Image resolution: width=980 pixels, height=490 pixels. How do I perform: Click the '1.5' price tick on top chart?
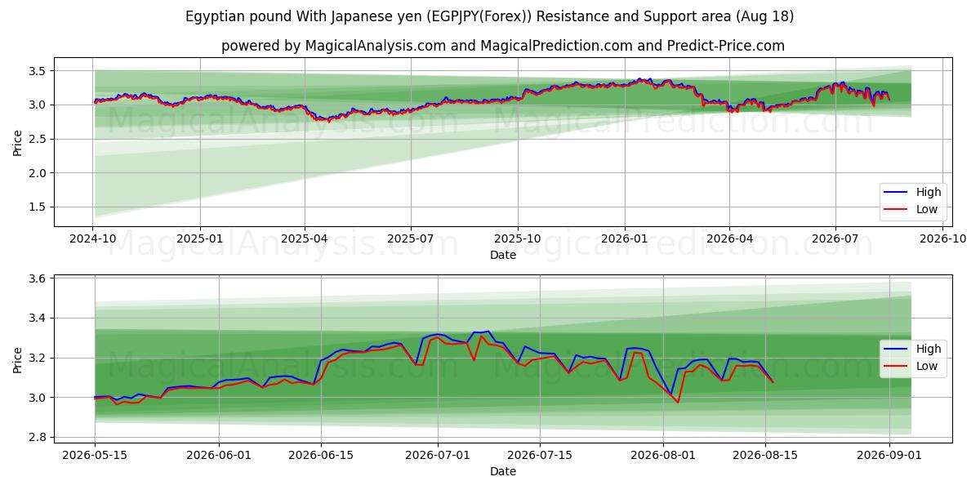tap(38, 207)
